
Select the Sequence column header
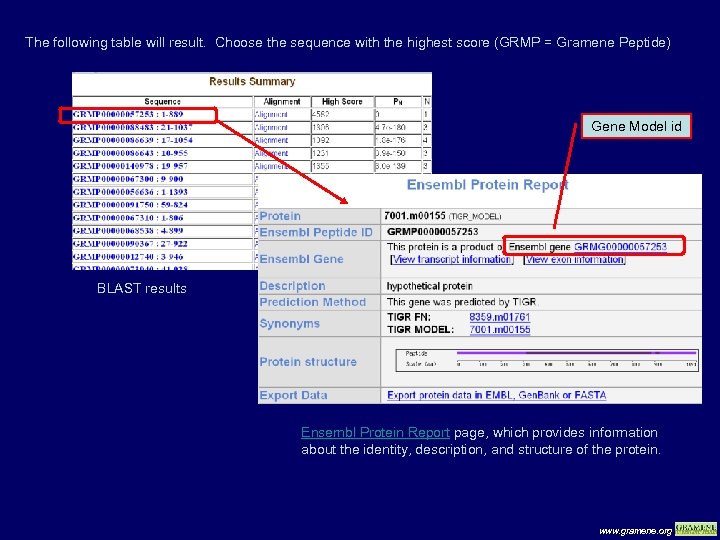click(x=163, y=101)
